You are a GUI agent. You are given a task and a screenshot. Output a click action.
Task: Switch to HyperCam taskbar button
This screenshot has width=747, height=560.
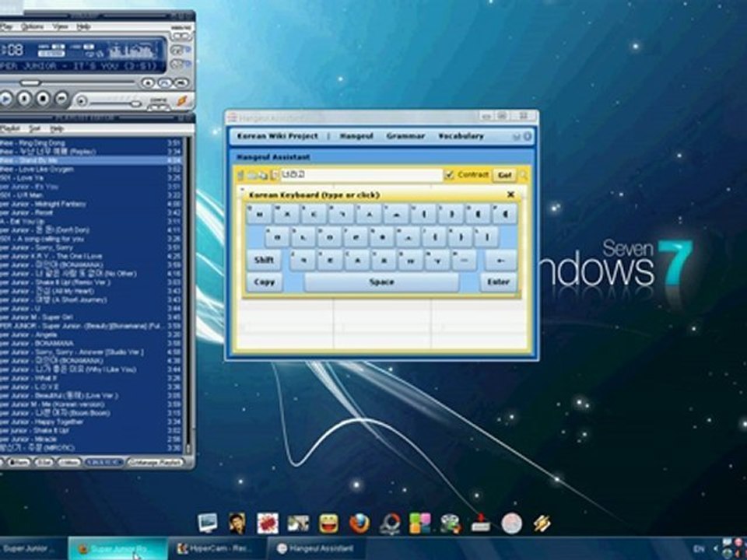click(217, 549)
